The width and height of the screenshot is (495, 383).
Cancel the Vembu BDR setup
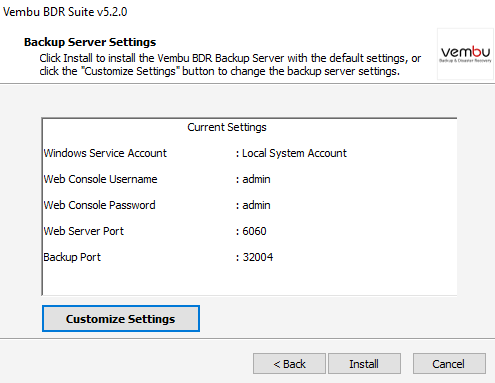point(449,364)
